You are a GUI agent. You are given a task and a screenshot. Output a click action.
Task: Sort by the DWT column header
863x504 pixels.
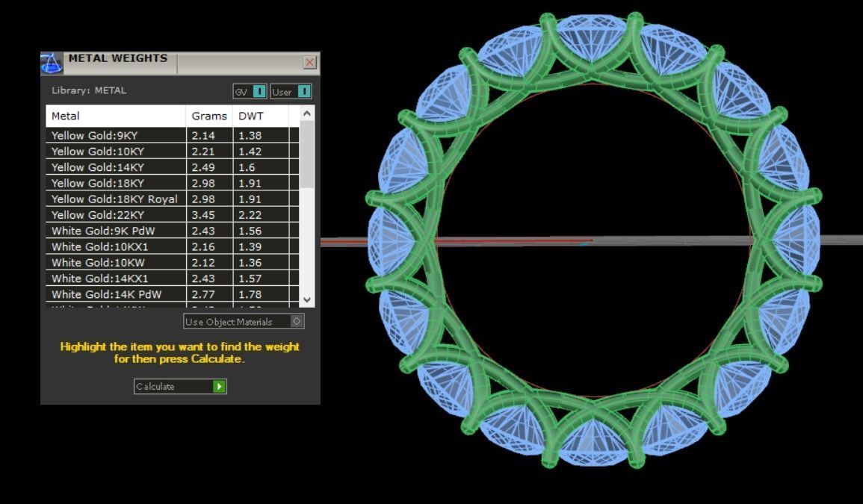coord(261,116)
